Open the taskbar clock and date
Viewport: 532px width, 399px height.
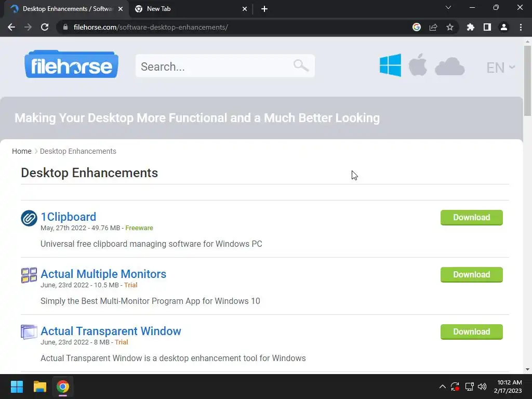(508, 387)
